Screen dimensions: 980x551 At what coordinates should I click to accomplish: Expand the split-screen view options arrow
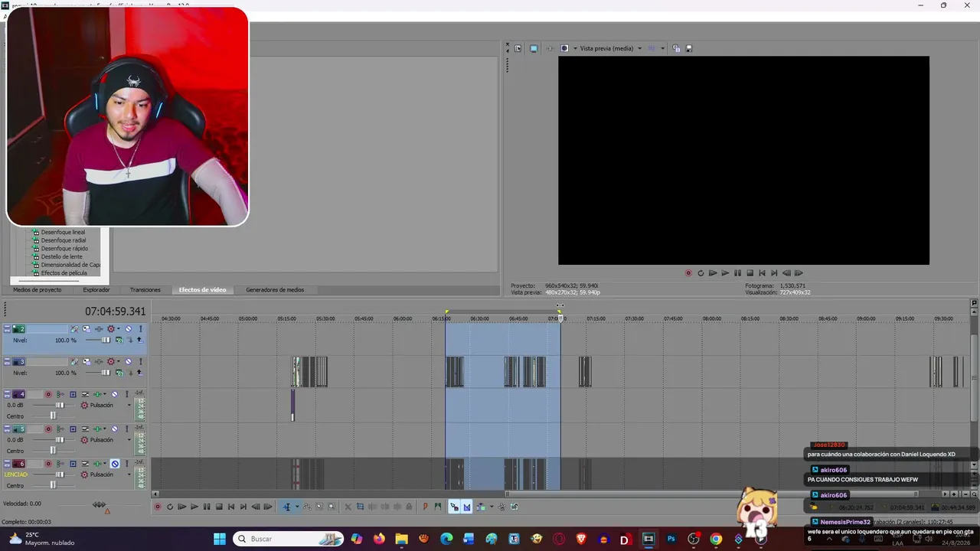[575, 48]
